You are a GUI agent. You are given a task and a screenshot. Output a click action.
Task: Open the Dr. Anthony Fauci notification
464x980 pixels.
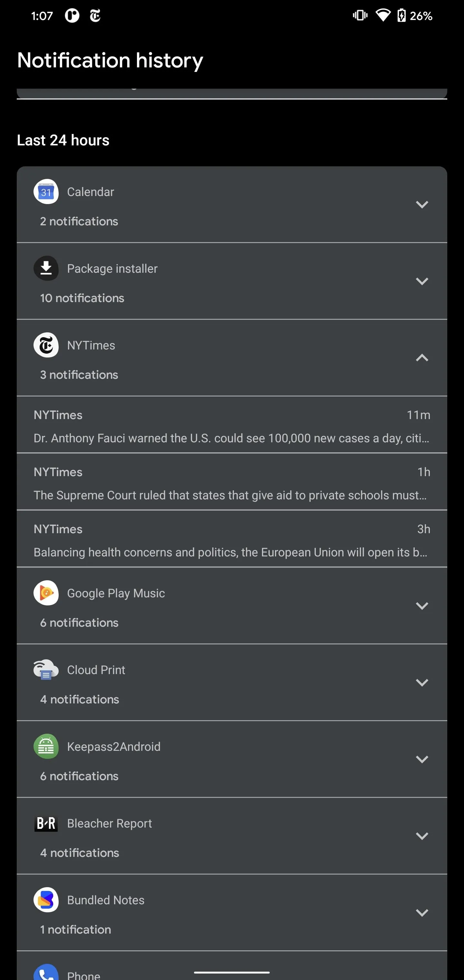pyautogui.click(x=231, y=426)
